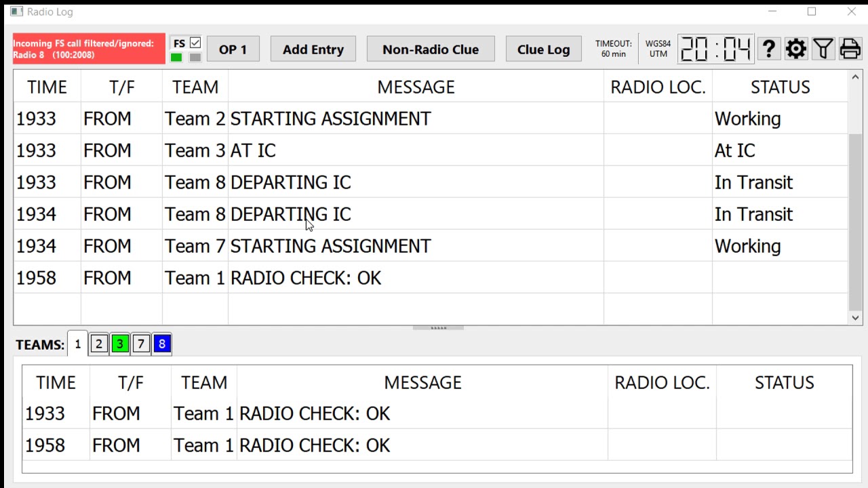Click the OP 1 button

[233, 49]
